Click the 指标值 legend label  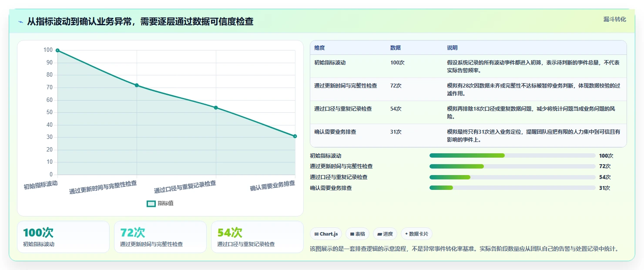pos(165,203)
